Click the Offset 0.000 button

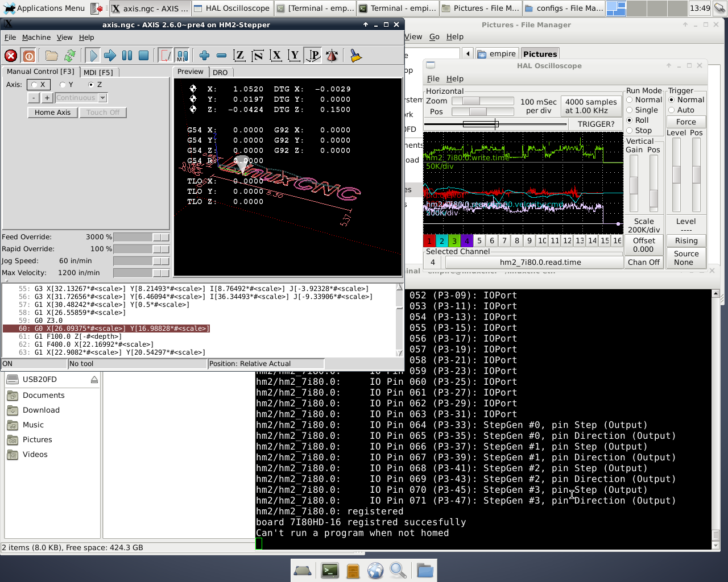click(644, 245)
